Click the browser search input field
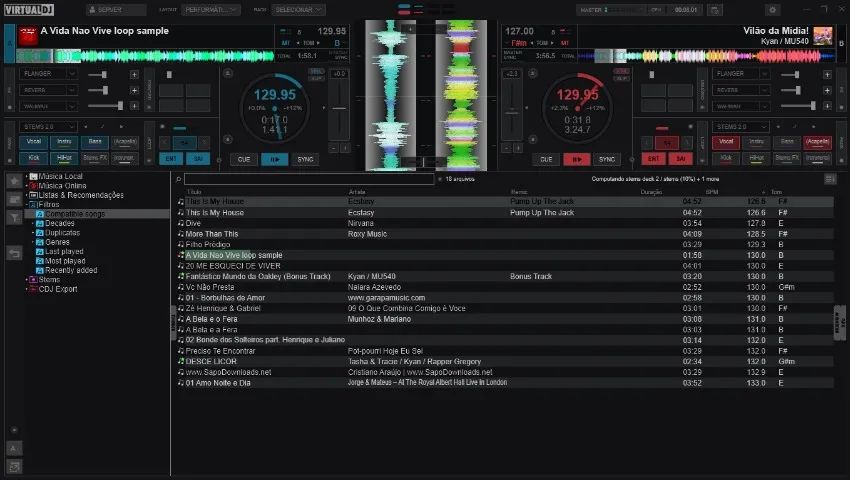This screenshot has height=480, width=850. (x=309, y=179)
